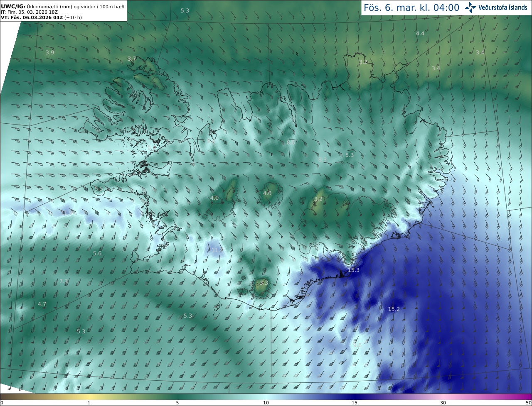The width and height of the screenshot is (532, 406).
Task: Click the colorbar tick label 1
Action: pyautogui.click(x=89, y=403)
